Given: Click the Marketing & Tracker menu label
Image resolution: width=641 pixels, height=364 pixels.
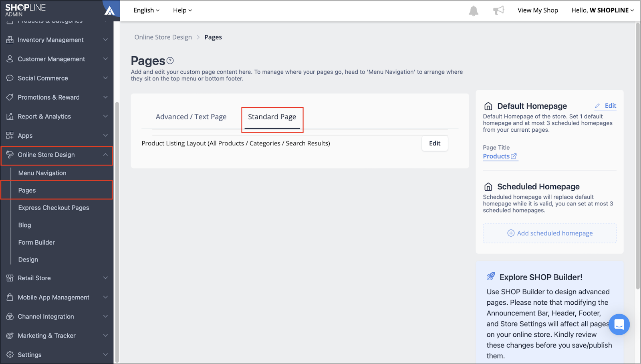Looking at the screenshot, I should click(x=46, y=336).
